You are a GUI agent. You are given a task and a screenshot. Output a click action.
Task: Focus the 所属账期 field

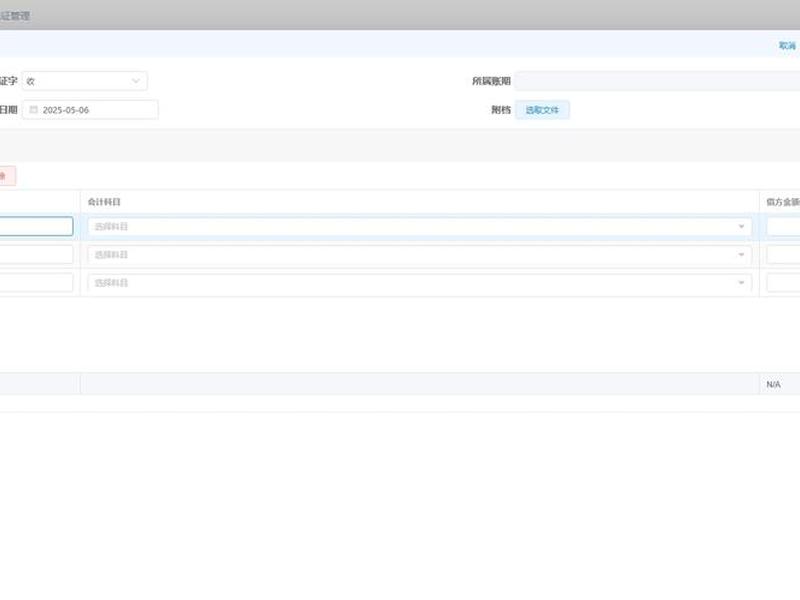pyautogui.click(x=657, y=81)
